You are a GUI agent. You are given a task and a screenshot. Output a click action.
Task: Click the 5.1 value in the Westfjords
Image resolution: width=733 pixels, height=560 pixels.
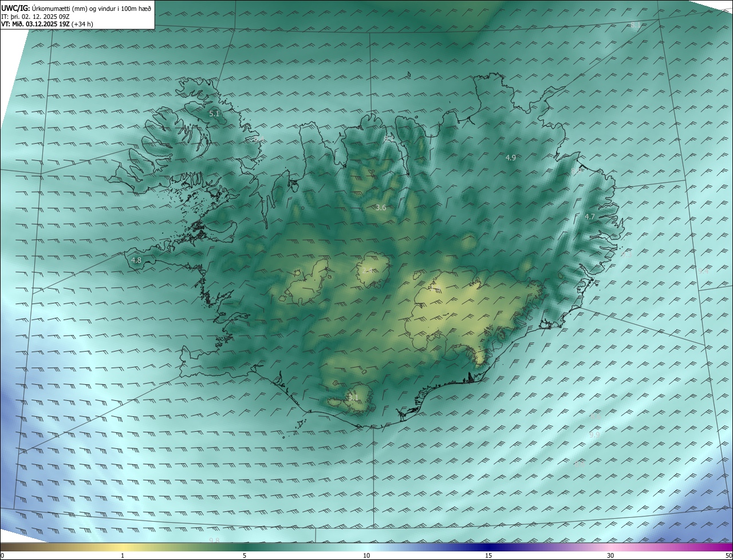pyautogui.click(x=214, y=114)
